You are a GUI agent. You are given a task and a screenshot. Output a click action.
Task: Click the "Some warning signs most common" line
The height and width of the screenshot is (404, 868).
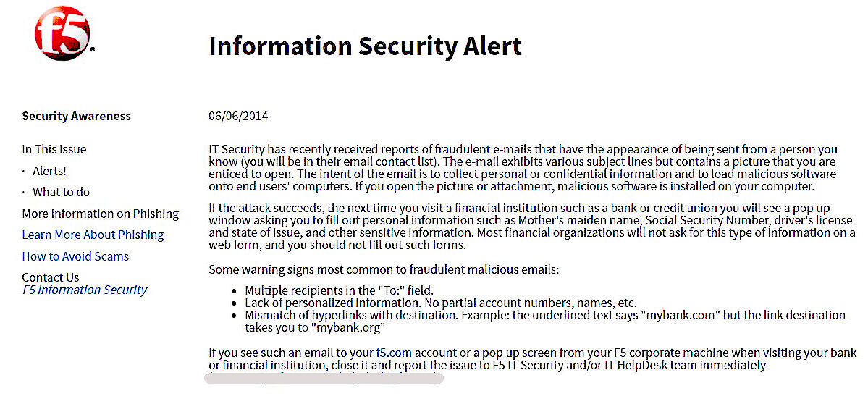(x=384, y=269)
